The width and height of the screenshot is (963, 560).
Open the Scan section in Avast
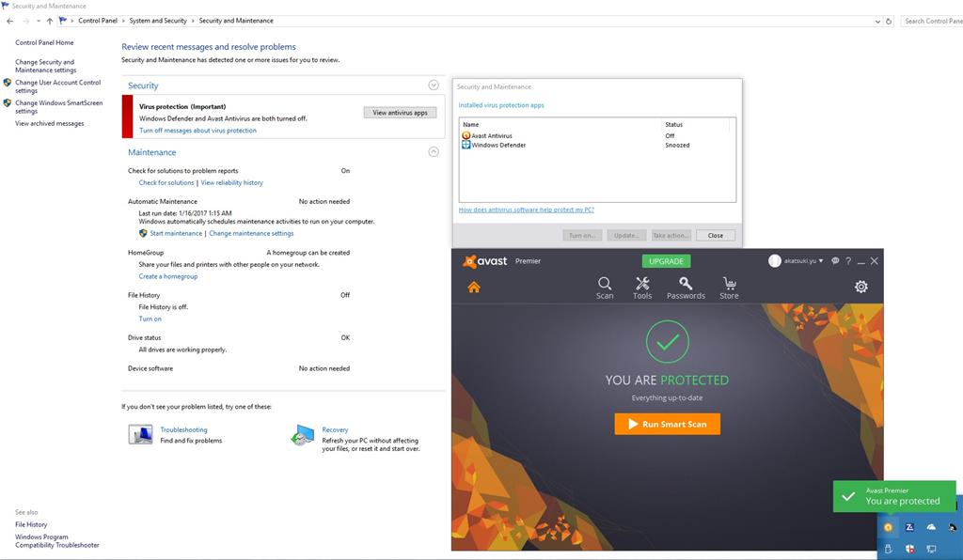[x=605, y=288]
